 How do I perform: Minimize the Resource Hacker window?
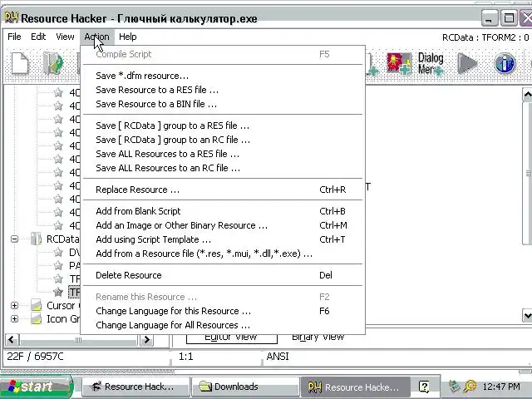pyautogui.click(x=490, y=18)
